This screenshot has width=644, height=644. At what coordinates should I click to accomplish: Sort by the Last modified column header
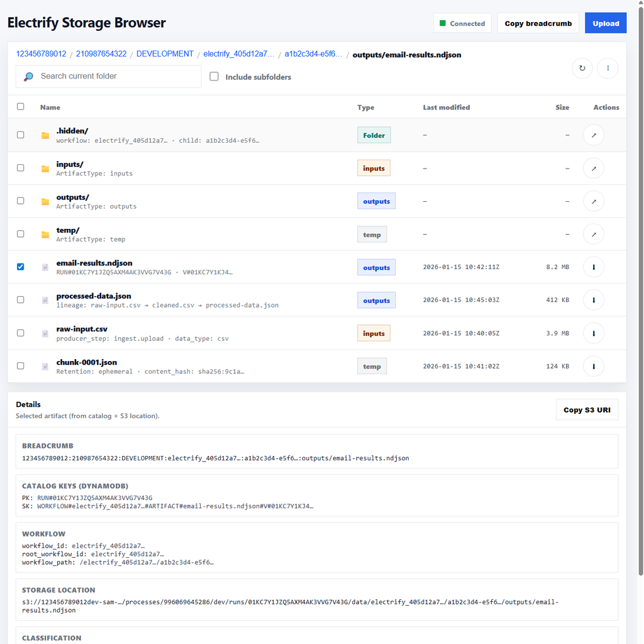(446, 108)
